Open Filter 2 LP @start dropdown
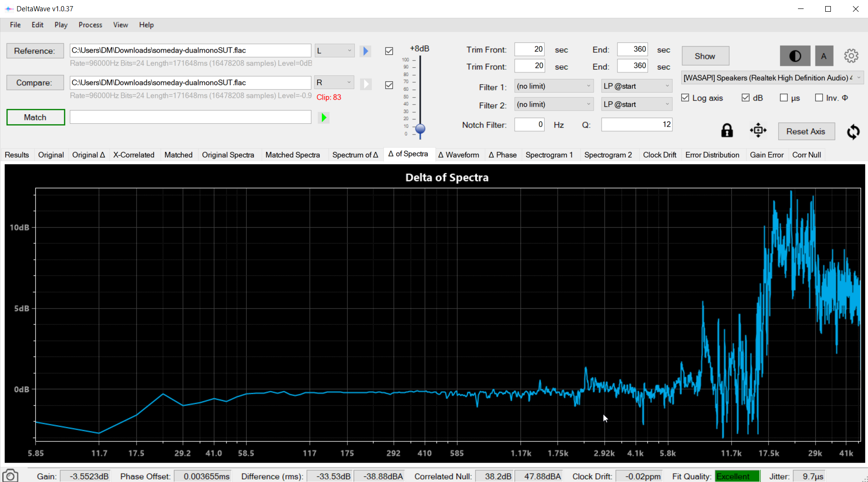 [637, 104]
